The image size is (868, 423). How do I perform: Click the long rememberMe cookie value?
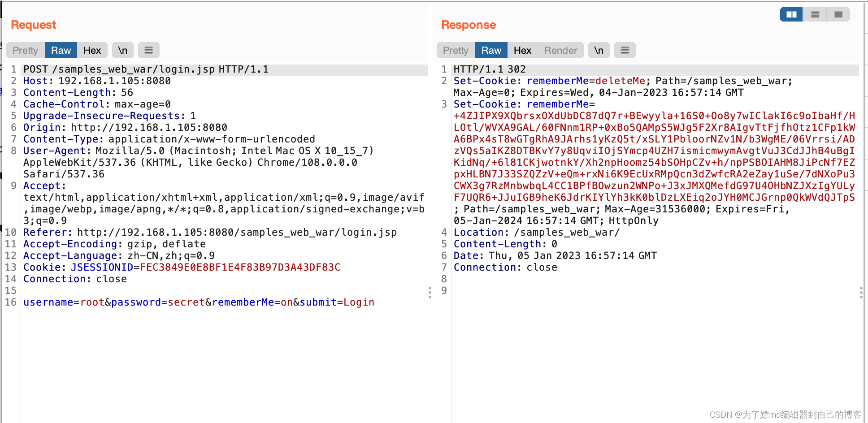(x=654, y=157)
